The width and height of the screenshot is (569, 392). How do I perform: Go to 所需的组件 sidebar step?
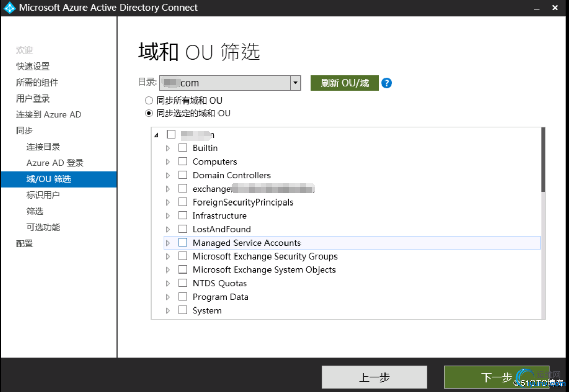pyautogui.click(x=37, y=82)
